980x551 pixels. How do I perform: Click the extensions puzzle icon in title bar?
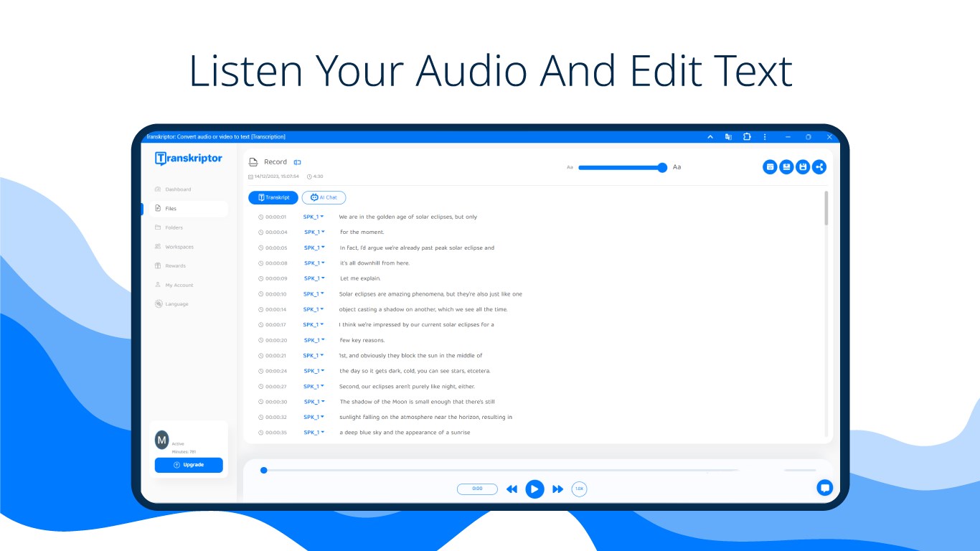[747, 136]
